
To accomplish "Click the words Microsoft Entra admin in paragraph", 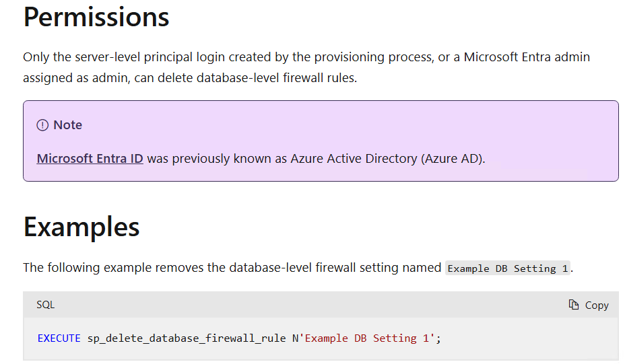I will [527, 57].
